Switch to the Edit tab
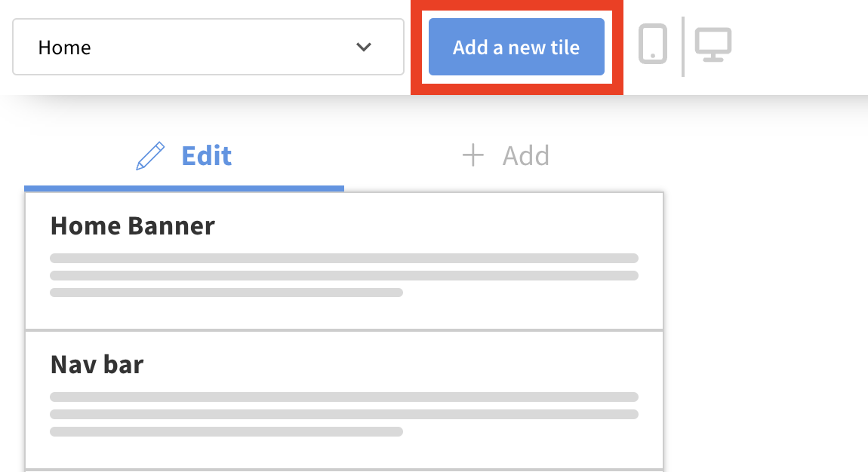Image resolution: width=868 pixels, height=472 pixels. pyautogui.click(x=184, y=156)
